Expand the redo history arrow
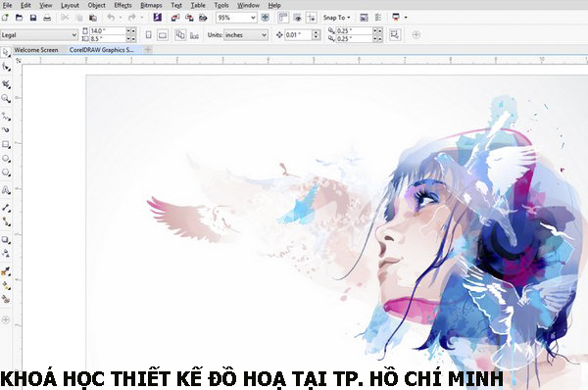Screen dimensions: 588x390 142,18
